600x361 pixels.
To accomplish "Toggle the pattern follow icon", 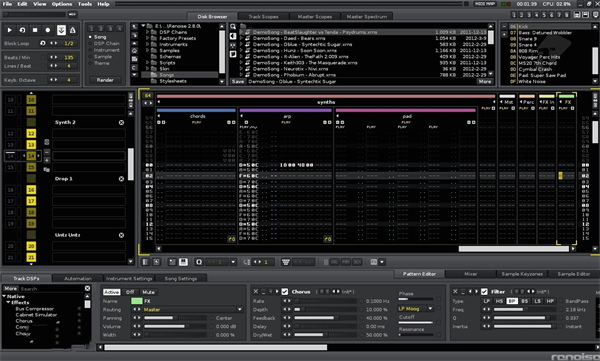I will (61, 30).
